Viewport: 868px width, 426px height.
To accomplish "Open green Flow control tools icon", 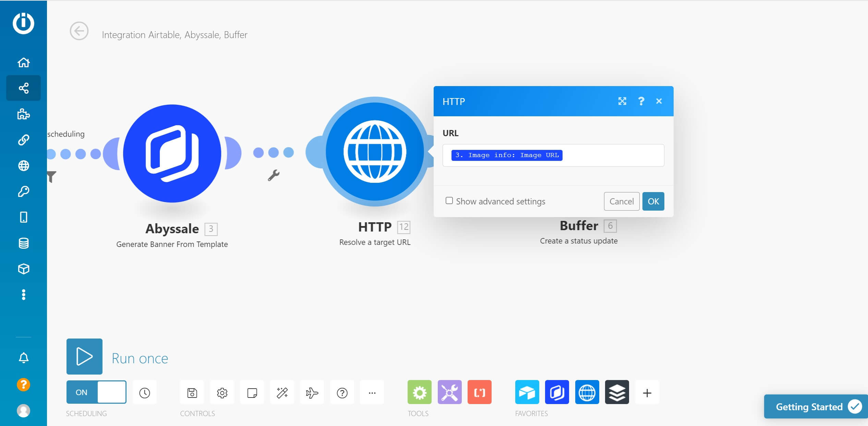I will point(420,392).
